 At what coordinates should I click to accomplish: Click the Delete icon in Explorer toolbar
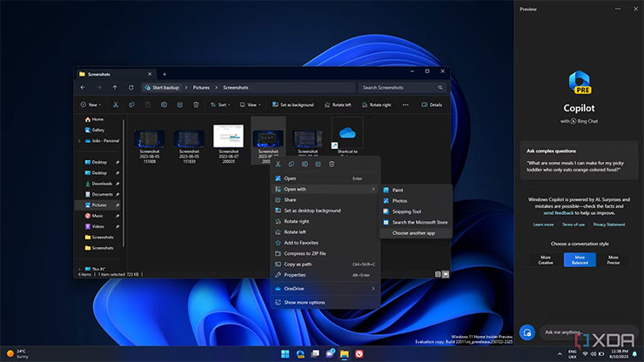coord(196,104)
